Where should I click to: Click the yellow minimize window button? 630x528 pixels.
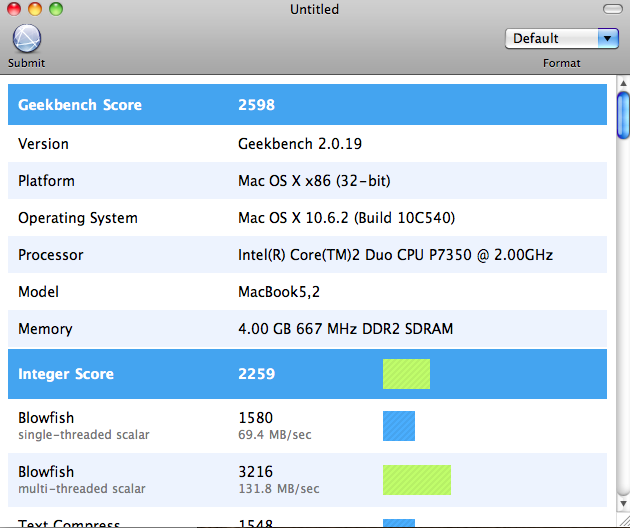click(35, 9)
